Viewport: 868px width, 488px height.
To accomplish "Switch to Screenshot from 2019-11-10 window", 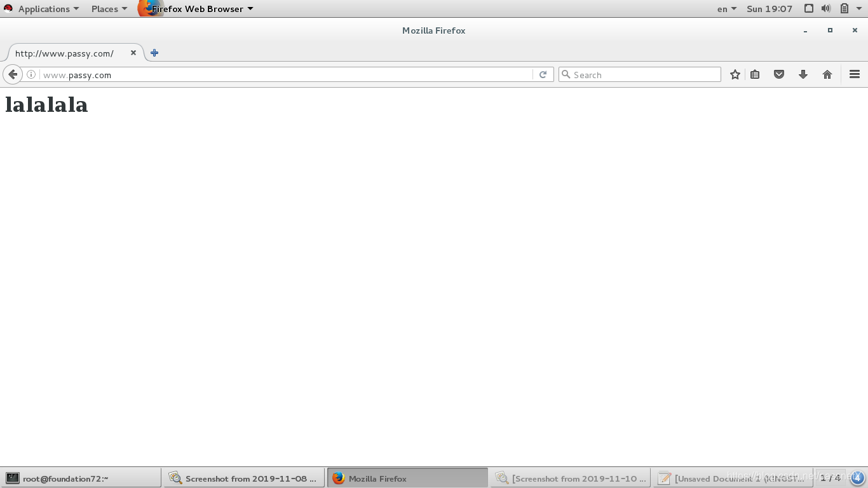I will 571,478.
